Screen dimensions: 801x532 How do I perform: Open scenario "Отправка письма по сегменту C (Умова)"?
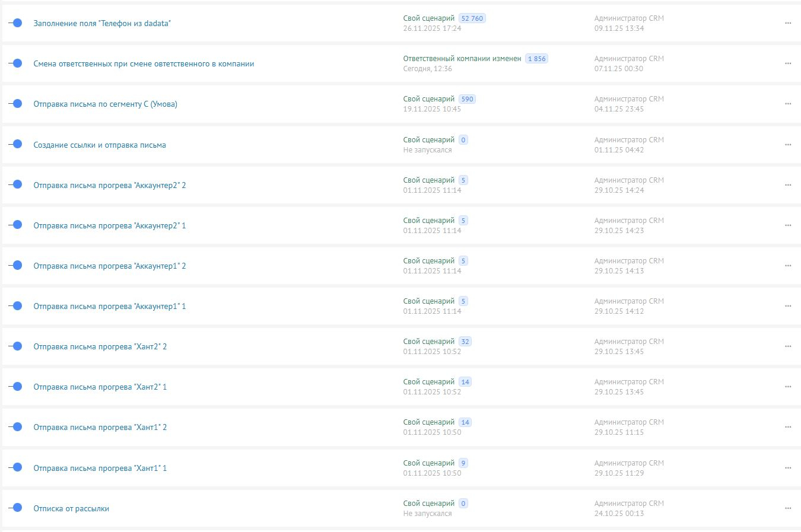pyautogui.click(x=105, y=104)
